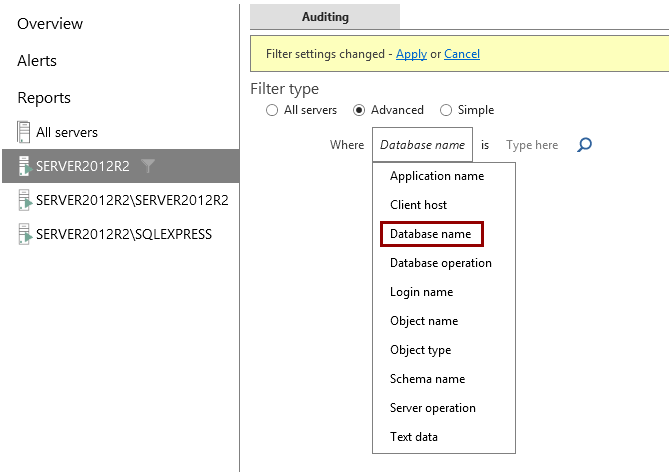
Task: Select the All servers radio button
Action: coord(272,110)
